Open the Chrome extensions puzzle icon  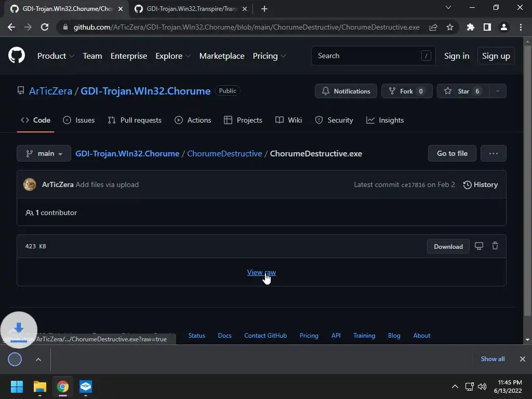click(x=471, y=27)
